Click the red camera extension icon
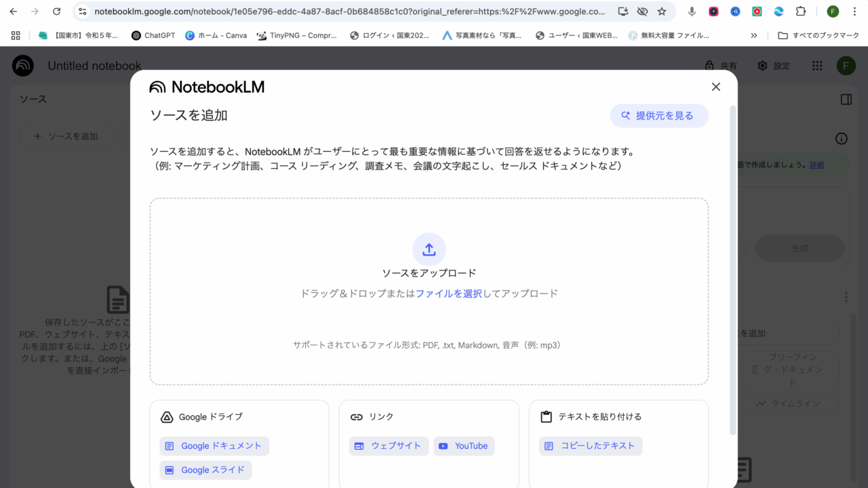The height and width of the screenshot is (488, 868). pyautogui.click(x=713, y=12)
